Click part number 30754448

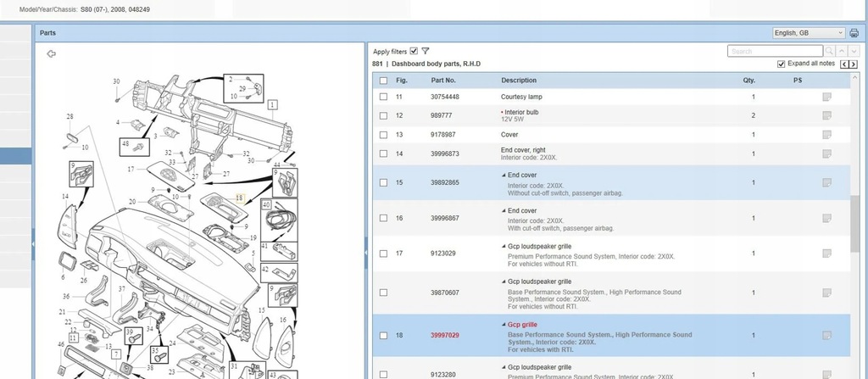click(x=444, y=97)
